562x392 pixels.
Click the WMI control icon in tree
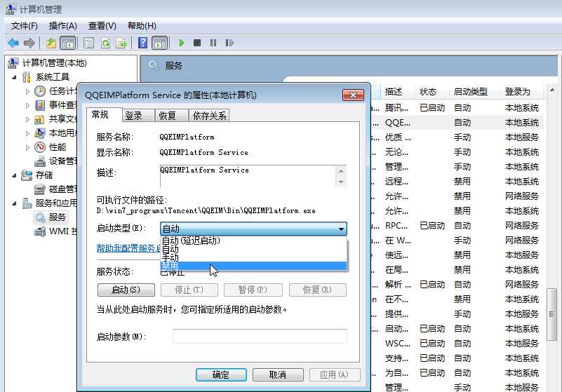click(x=40, y=231)
